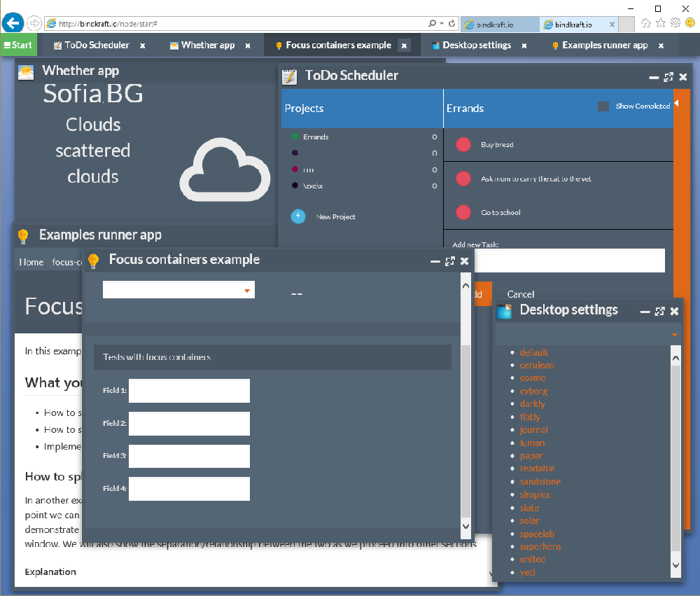Collapse the ToDo orange side panel arrow

click(x=677, y=103)
